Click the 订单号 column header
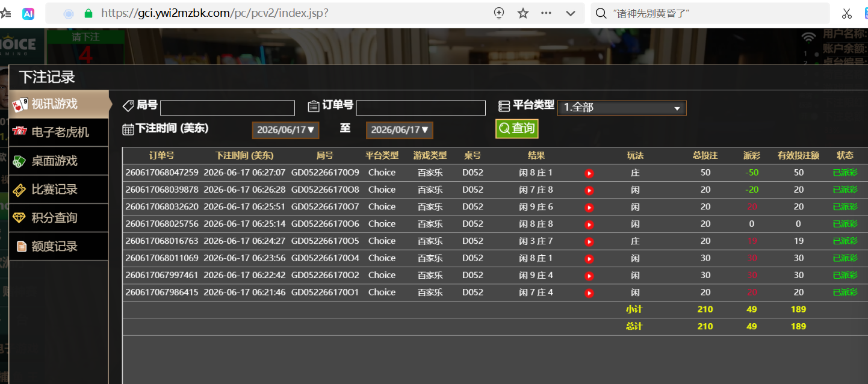This screenshot has height=384, width=868. tap(161, 155)
